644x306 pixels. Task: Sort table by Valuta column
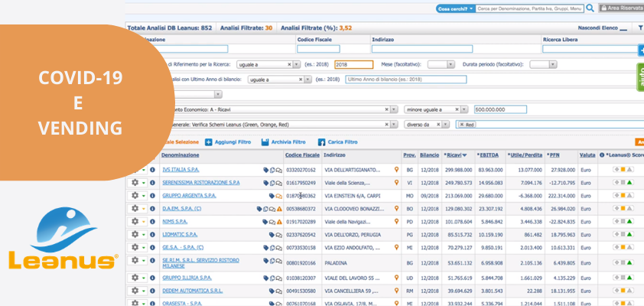pos(587,155)
